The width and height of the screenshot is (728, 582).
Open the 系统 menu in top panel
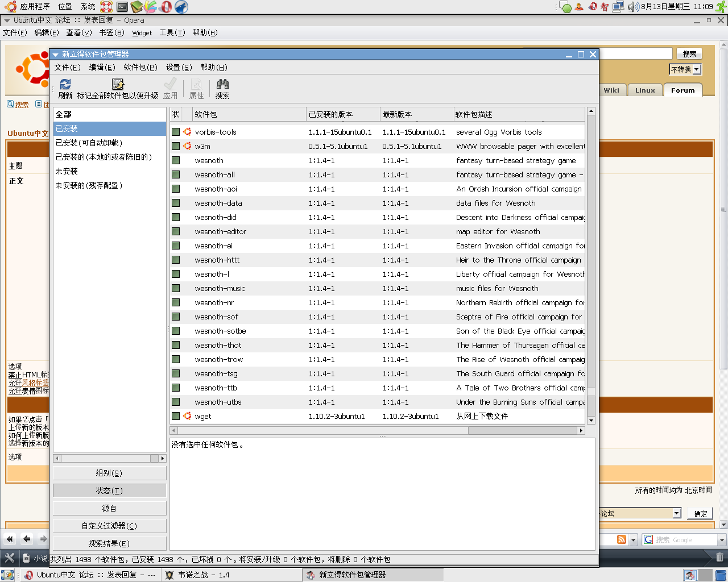tap(88, 7)
